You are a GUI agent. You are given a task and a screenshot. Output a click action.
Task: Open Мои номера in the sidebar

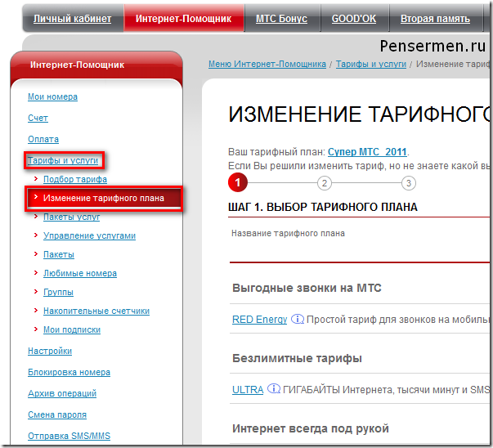pyautogui.click(x=52, y=96)
